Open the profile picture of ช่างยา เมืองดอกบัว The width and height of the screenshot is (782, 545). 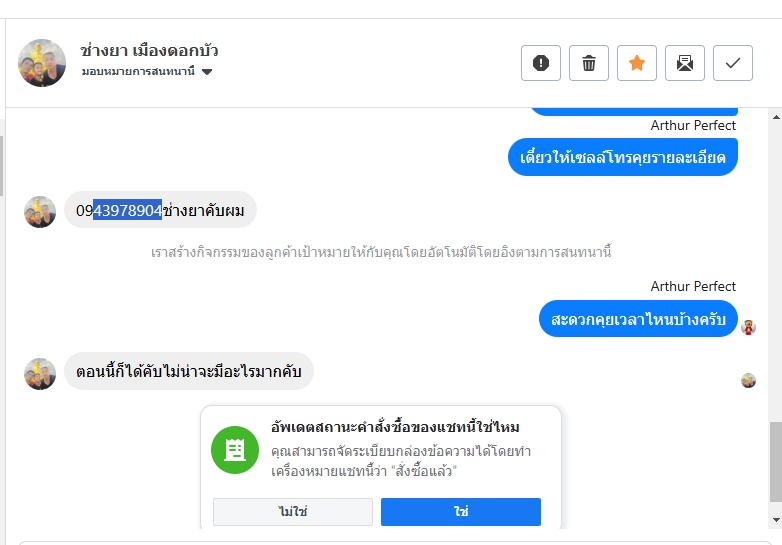[42, 63]
